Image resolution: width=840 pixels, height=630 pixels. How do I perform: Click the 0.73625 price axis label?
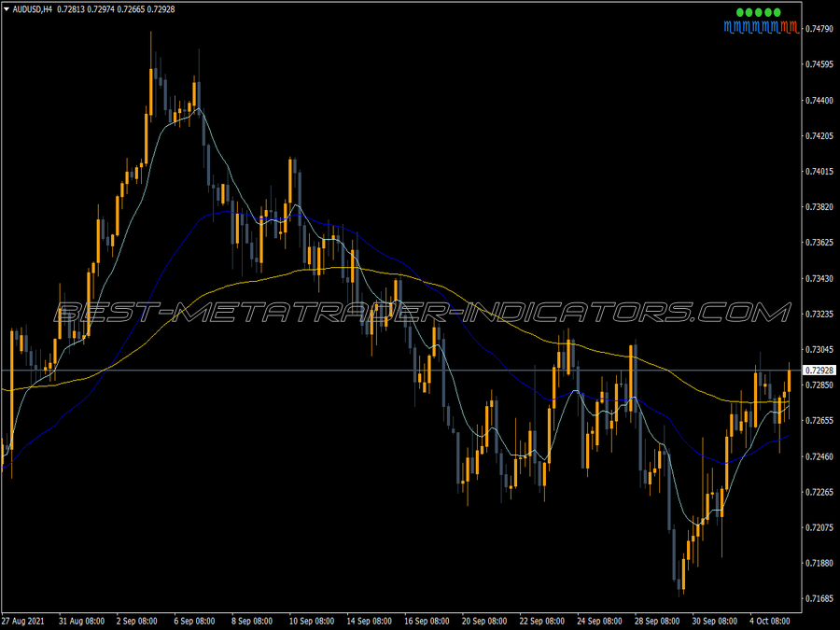click(819, 242)
